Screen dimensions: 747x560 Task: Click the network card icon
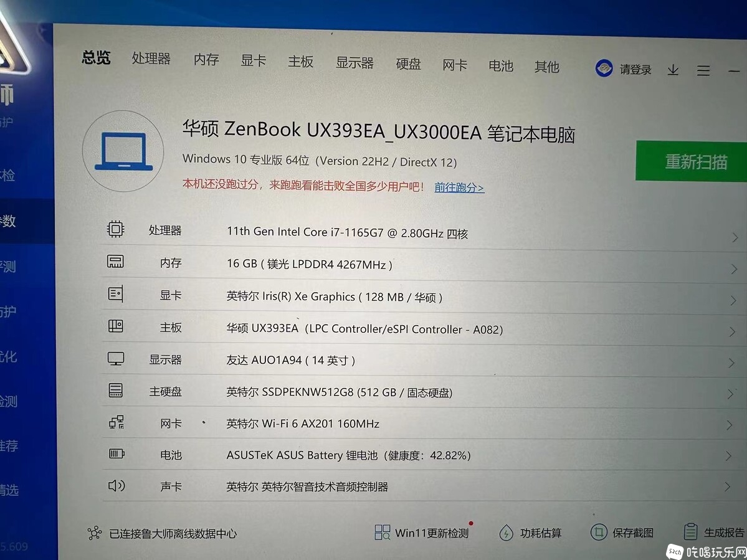click(117, 422)
